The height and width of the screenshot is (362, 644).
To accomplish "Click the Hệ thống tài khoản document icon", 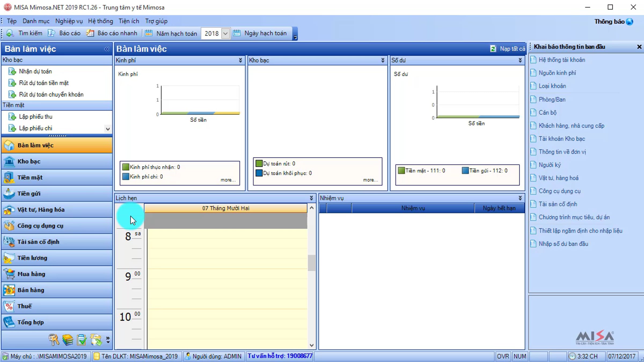I will pyautogui.click(x=533, y=60).
